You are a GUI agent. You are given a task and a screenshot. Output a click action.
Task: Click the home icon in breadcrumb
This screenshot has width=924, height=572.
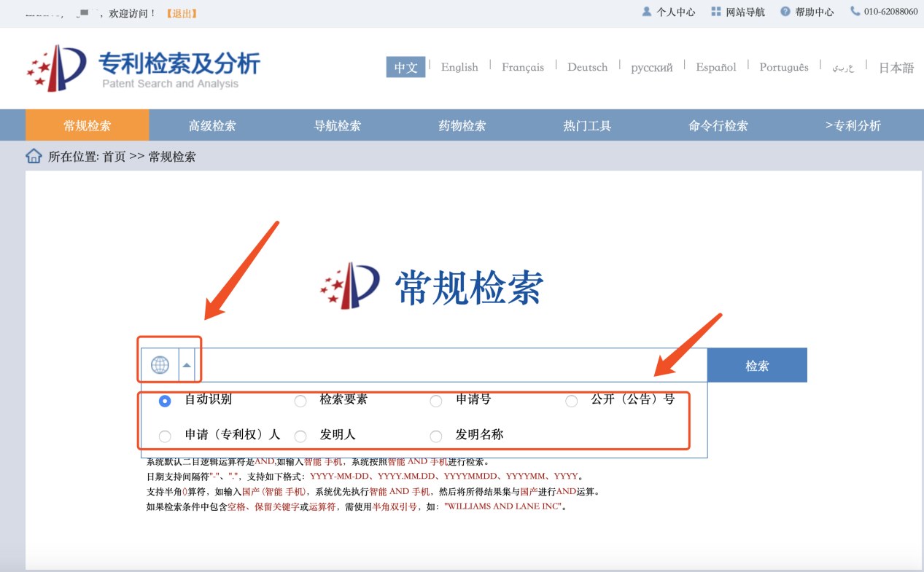pos(34,156)
